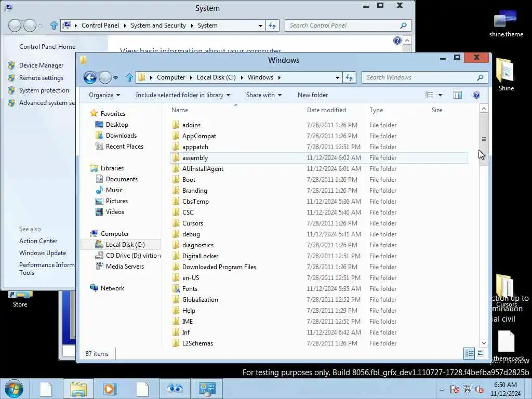This screenshot has width=532, height=399.
Task: Expand breadcrumb arrow after Local Disk (C:)
Action: (242, 78)
